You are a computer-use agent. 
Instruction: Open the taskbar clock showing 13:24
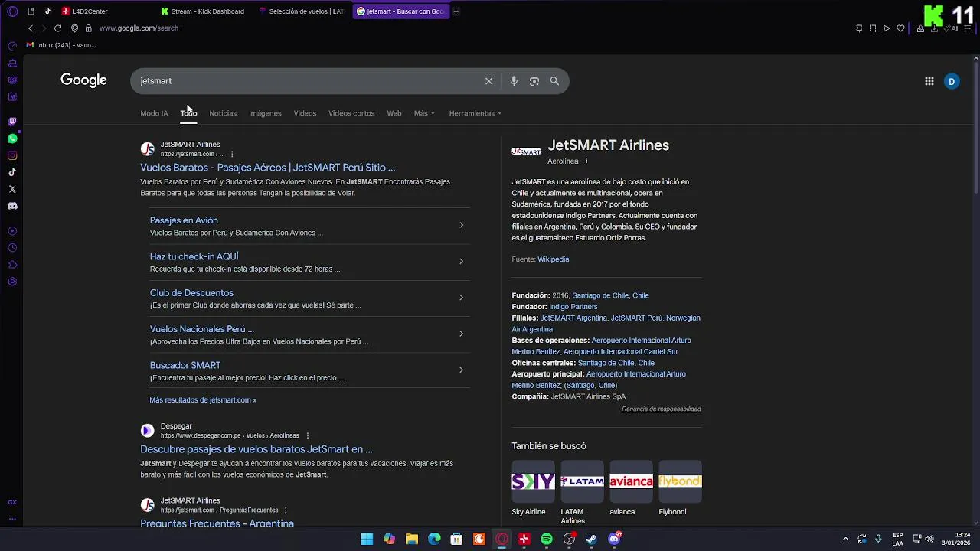[956, 539]
